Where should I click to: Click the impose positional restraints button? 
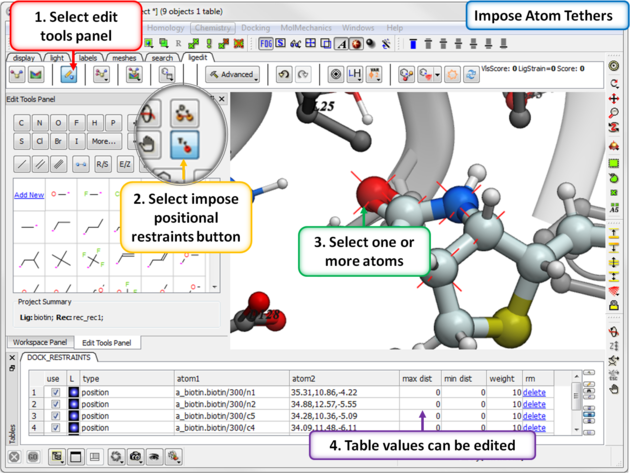click(x=185, y=146)
